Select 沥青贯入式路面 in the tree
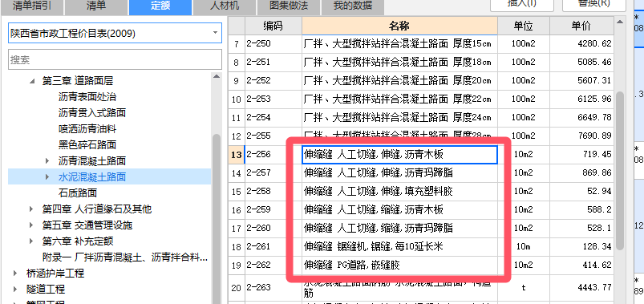644x304 pixels. tap(92, 113)
